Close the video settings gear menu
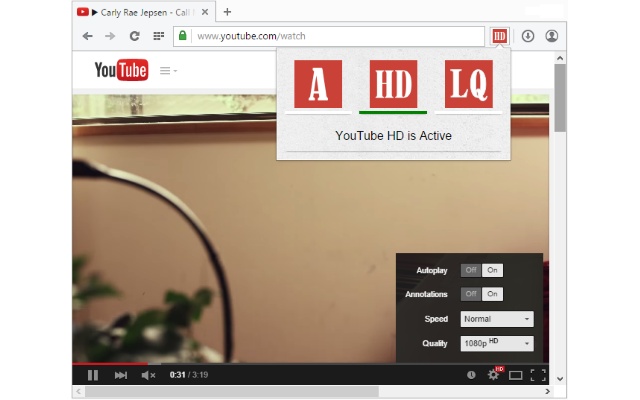The height and width of the screenshot is (400, 640). point(493,375)
